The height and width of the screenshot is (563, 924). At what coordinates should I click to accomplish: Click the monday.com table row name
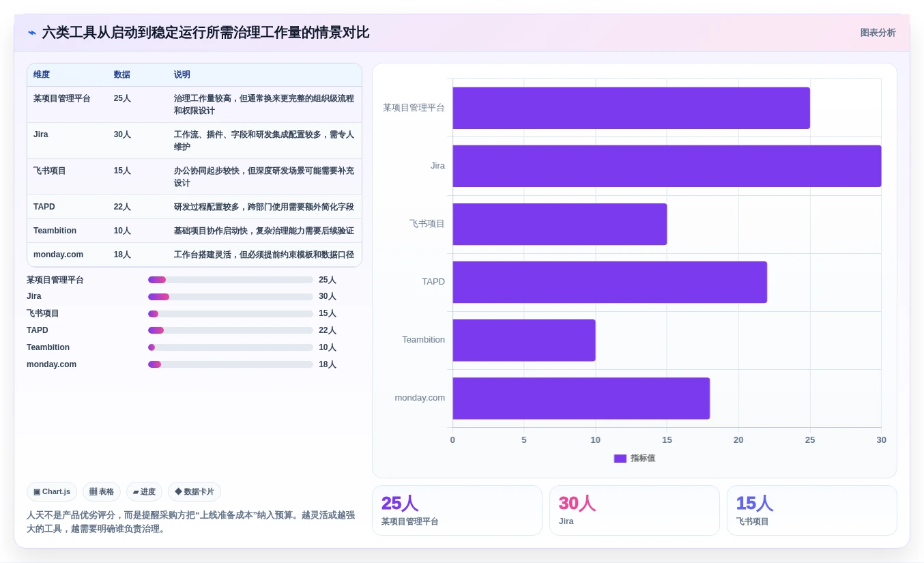59,255
